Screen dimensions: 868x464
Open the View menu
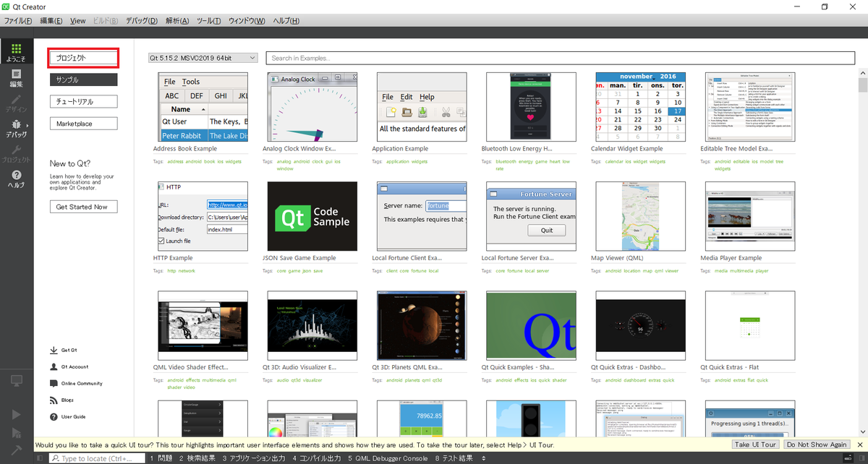click(78, 20)
